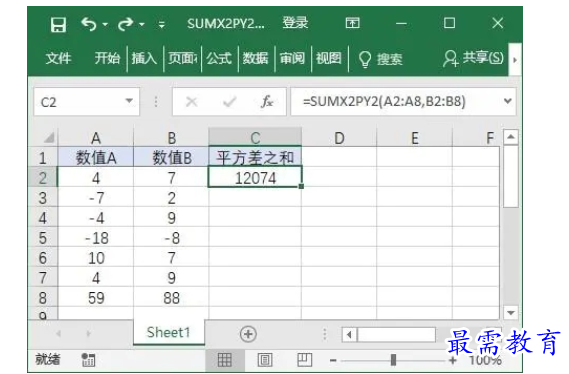The height and width of the screenshot is (374, 569).
Task: Select the Sheet1 tab
Action: click(x=169, y=332)
